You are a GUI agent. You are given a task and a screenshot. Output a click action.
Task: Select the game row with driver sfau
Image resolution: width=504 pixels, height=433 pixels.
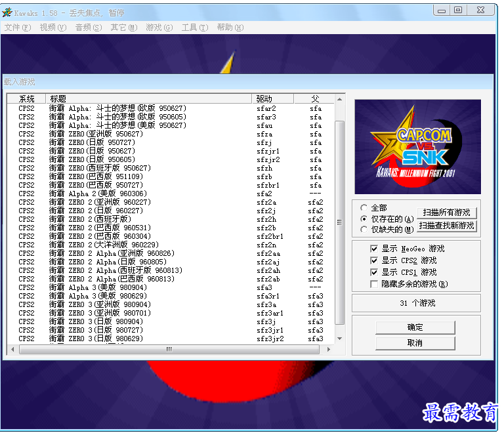point(171,125)
